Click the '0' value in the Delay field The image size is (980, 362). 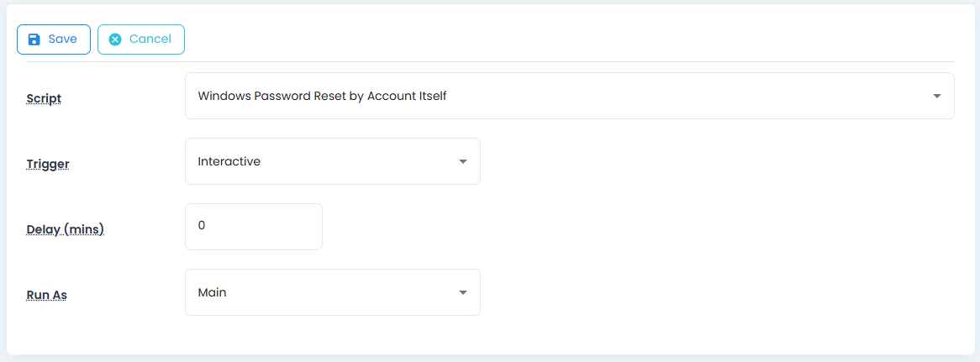202,225
